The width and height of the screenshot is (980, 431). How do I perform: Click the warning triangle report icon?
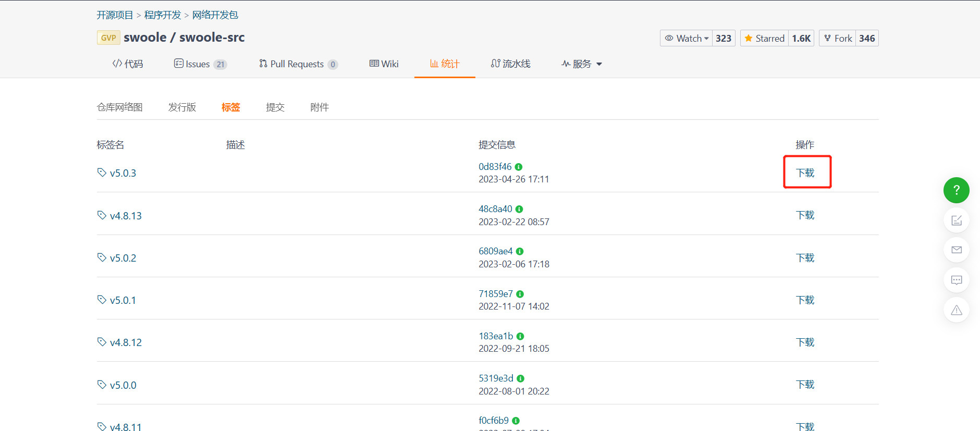(x=956, y=310)
